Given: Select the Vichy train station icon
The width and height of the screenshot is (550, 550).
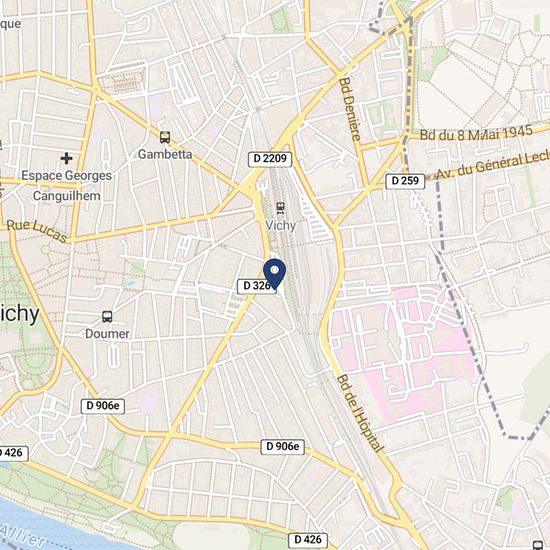Looking at the screenshot, I should pos(280,208).
